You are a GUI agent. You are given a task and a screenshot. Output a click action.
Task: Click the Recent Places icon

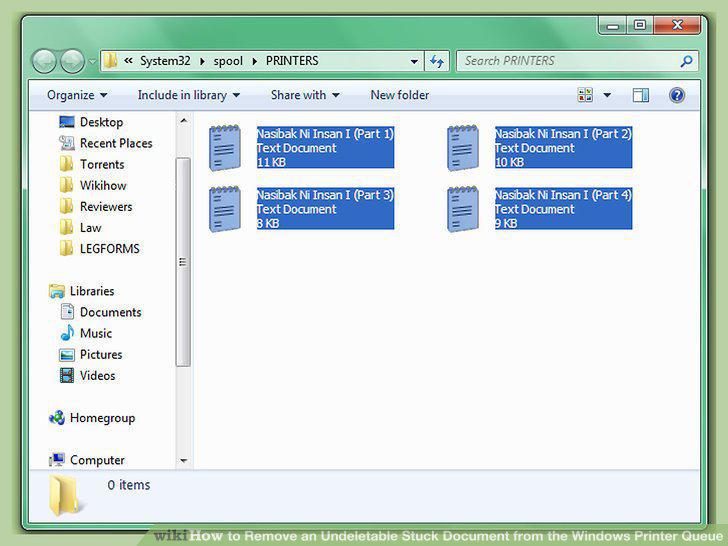pyautogui.click(x=67, y=143)
